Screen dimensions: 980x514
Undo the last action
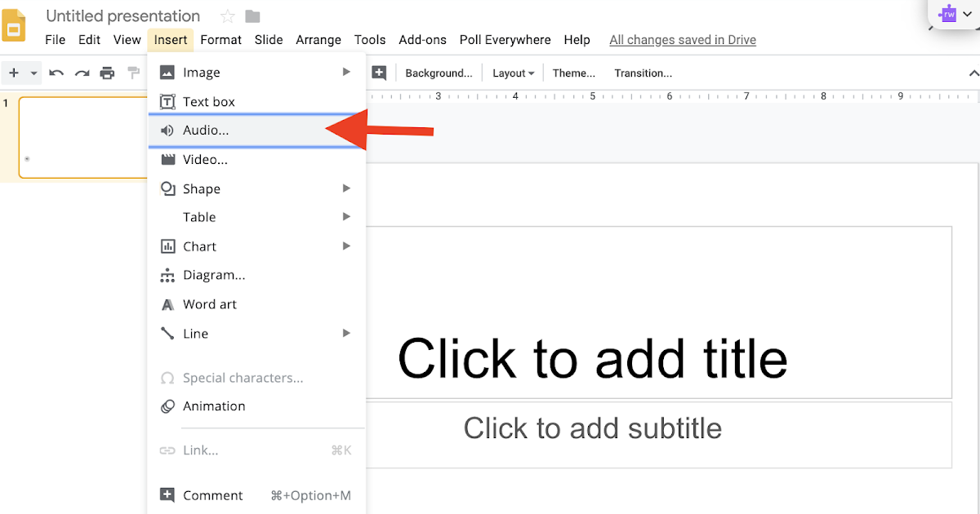[56, 73]
